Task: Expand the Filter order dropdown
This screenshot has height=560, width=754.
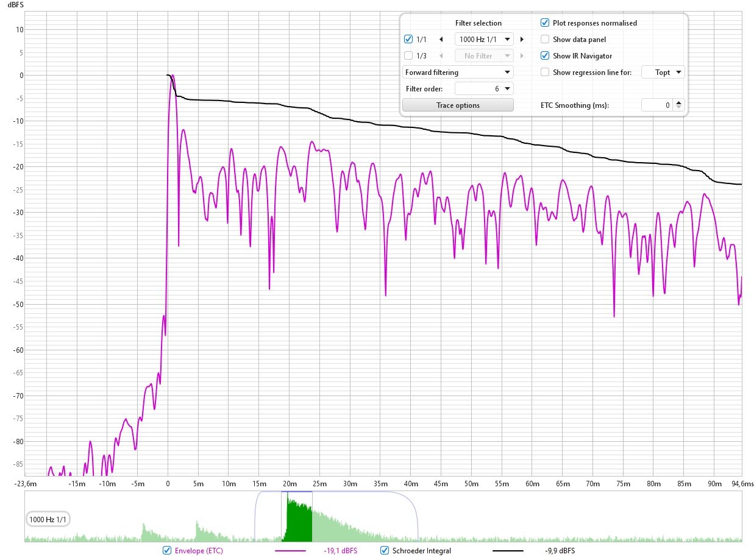Action: pos(485,89)
